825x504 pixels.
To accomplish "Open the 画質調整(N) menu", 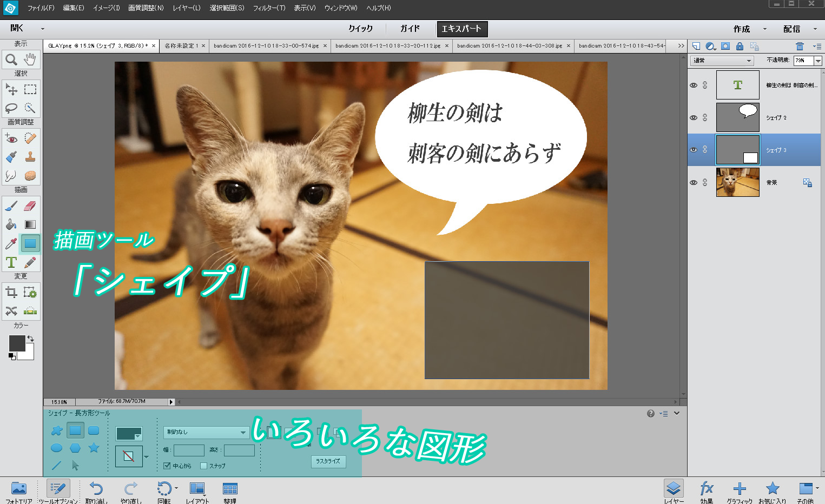I will coord(146,8).
